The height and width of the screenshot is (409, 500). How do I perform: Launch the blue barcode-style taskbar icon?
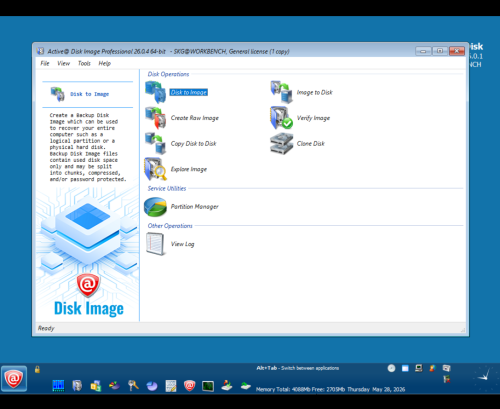pos(58,386)
